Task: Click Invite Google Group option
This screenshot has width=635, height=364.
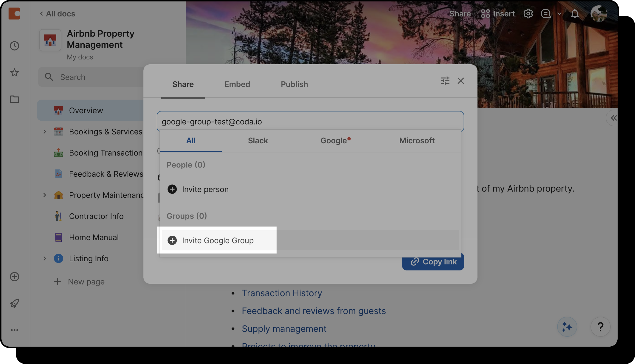Action: (217, 240)
